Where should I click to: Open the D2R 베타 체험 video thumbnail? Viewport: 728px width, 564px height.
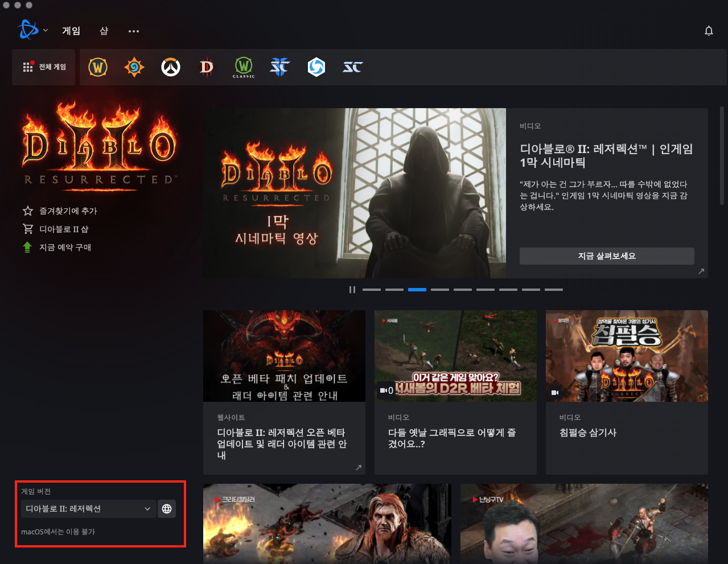point(455,356)
